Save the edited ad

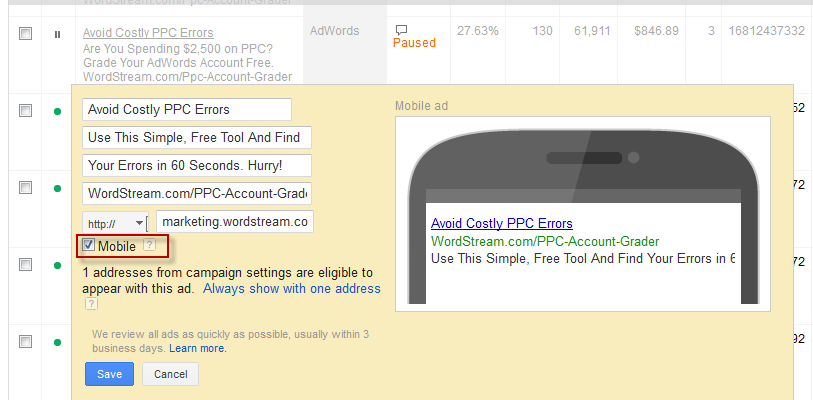click(x=109, y=374)
